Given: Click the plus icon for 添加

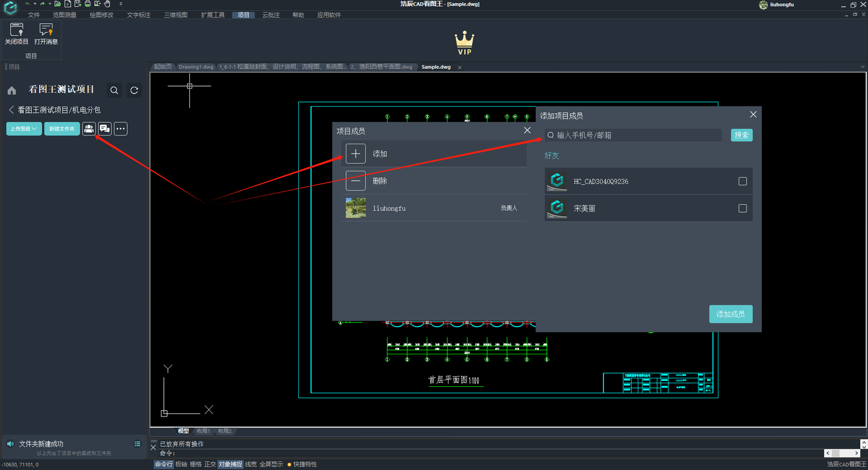Looking at the screenshot, I should 356,154.
